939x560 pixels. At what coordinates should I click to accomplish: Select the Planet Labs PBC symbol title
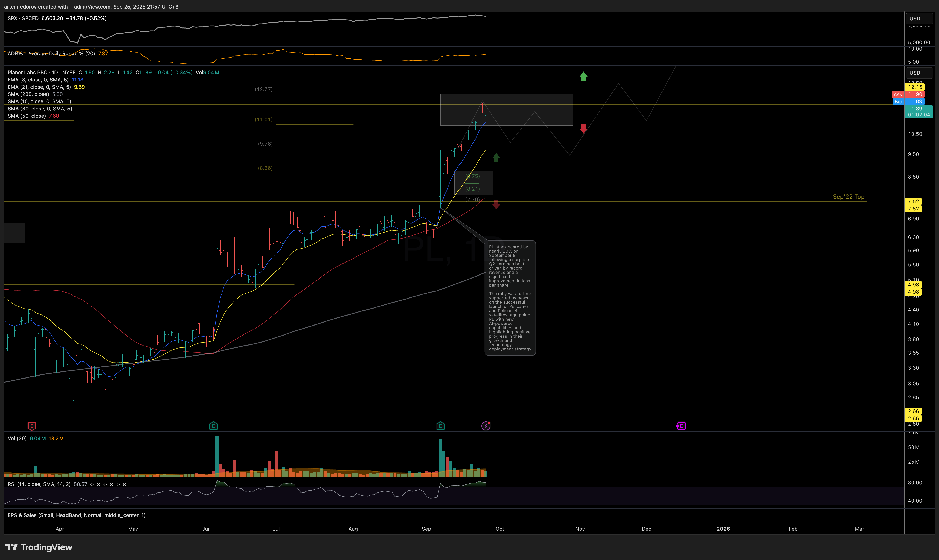coord(42,73)
